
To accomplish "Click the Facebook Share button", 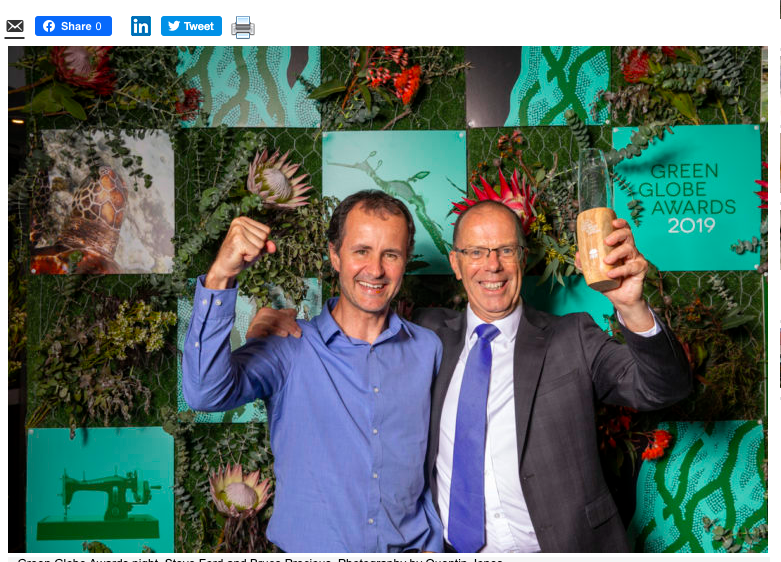I will tap(73, 26).
